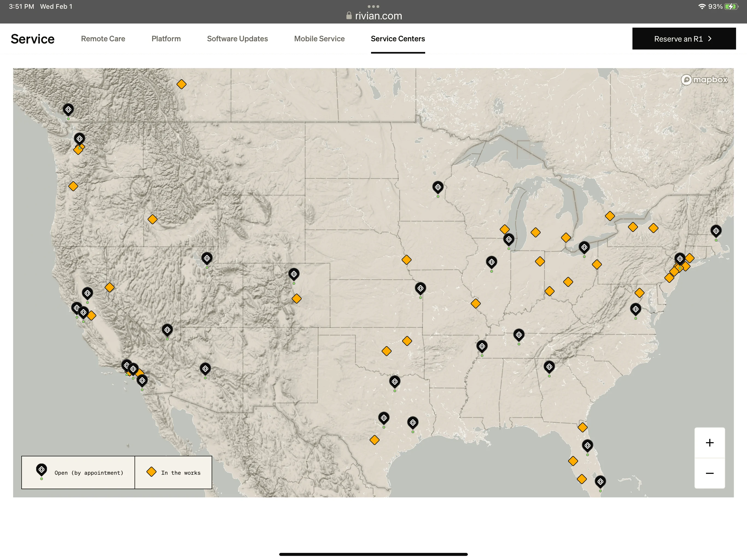Select the Jacksonville in-the-works diamond marker

582,427
